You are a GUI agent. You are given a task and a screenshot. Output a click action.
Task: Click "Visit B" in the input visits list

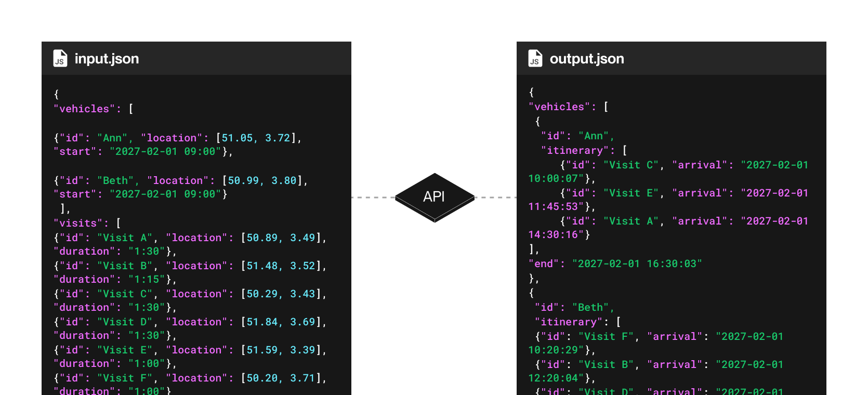coord(125,266)
